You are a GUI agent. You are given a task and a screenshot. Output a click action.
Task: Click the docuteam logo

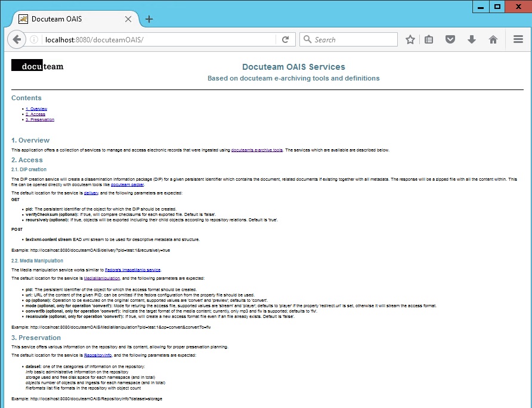click(38, 66)
